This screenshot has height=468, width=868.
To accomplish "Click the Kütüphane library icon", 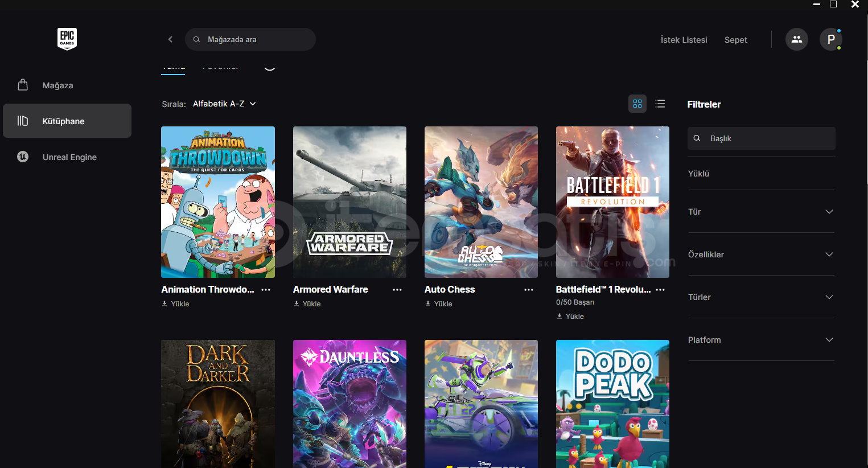I will click(23, 121).
